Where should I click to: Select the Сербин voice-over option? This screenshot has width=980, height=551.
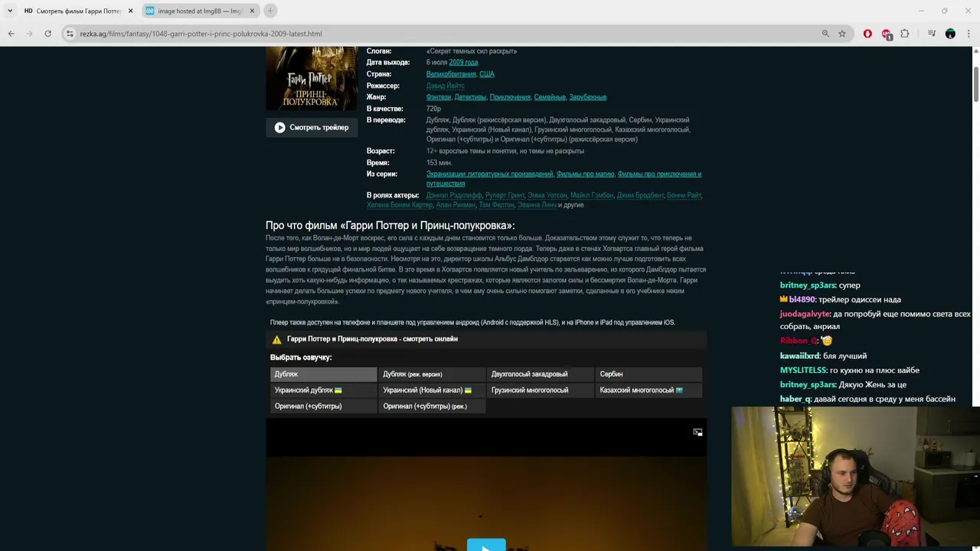(x=648, y=374)
